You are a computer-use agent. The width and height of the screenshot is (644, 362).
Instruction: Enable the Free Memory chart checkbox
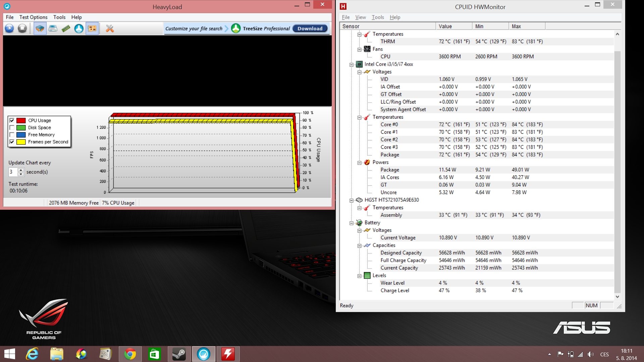coord(12,135)
